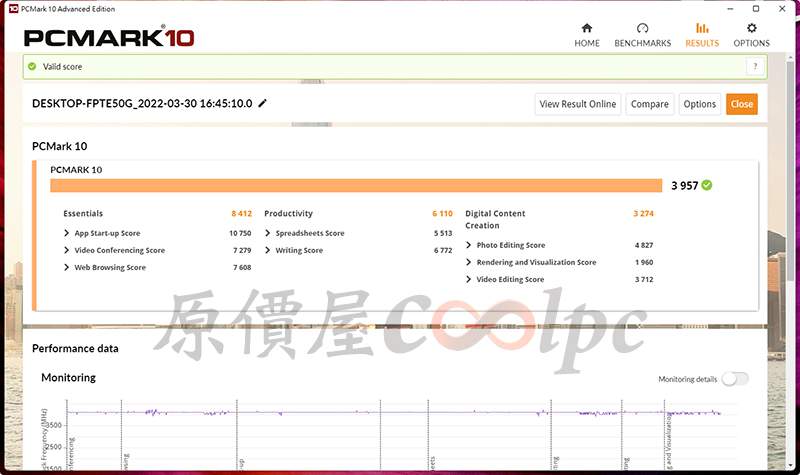This screenshot has height=475, width=800.
Task: Click the Compare button
Action: point(649,104)
